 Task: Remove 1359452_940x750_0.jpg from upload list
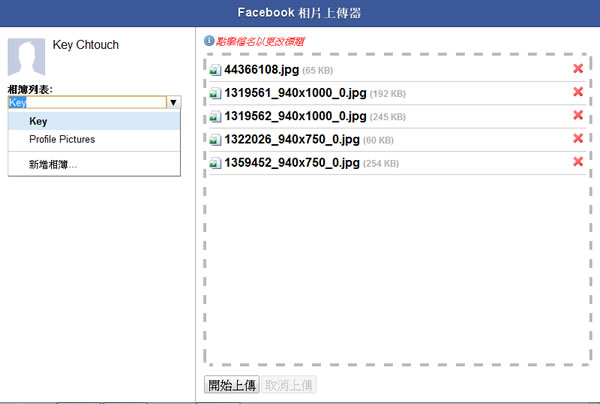click(577, 162)
